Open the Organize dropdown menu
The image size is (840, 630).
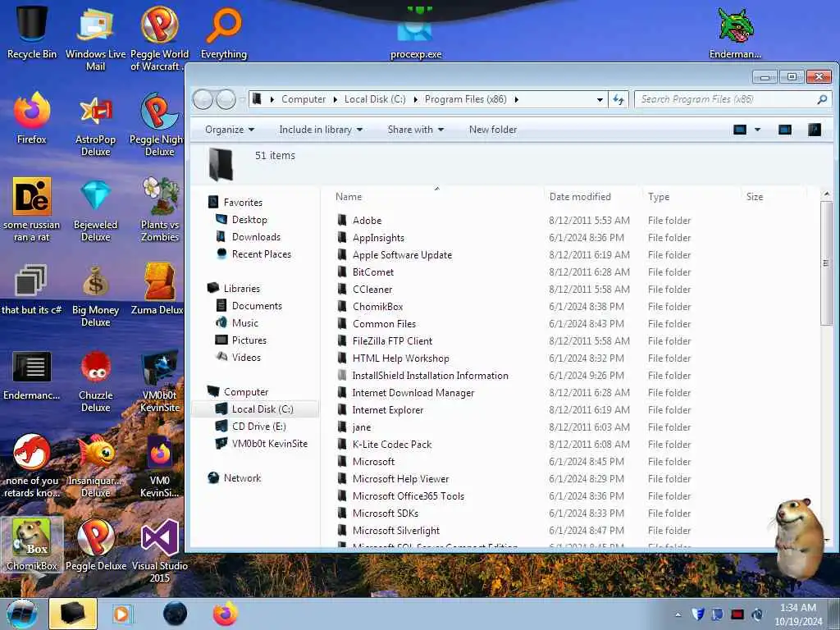point(230,130)
